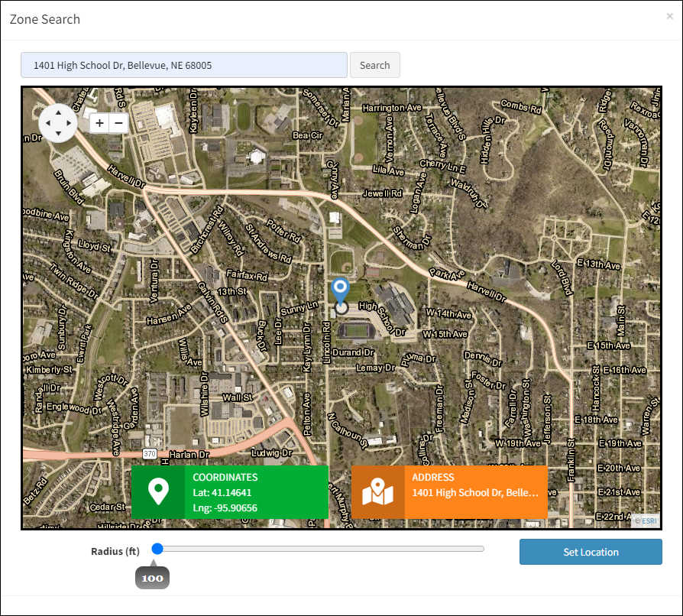
Task: Click the Highway 370 shield on map
Action: (x=150, y=453)
